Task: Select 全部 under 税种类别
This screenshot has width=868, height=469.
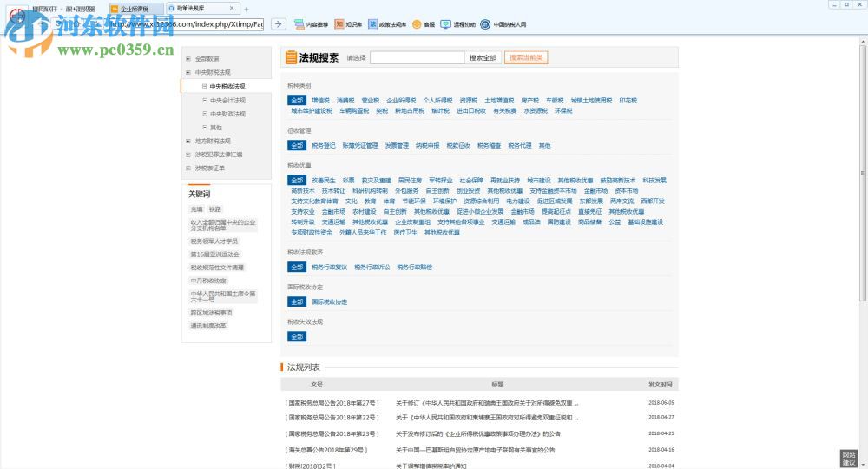Action: (297, 100)
